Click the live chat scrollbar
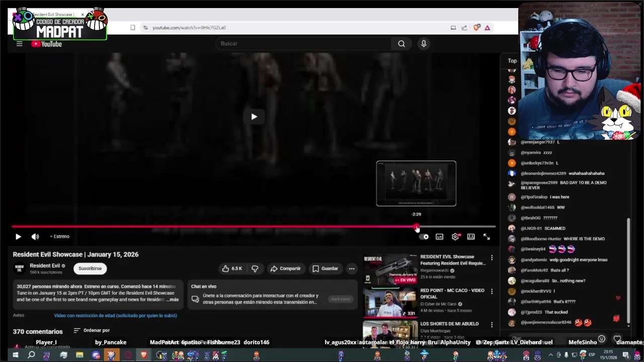This screenshot has height=362, width=644. point(628,271)
